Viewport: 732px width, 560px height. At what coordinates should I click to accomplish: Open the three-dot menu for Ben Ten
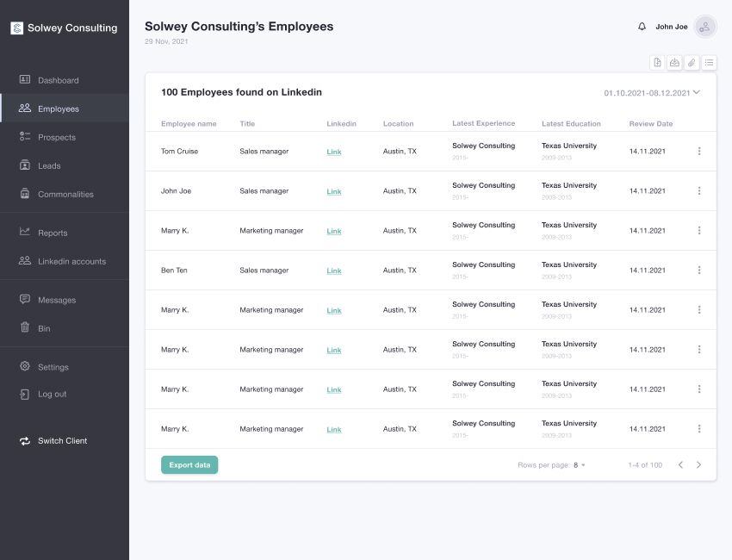point(699,270)
